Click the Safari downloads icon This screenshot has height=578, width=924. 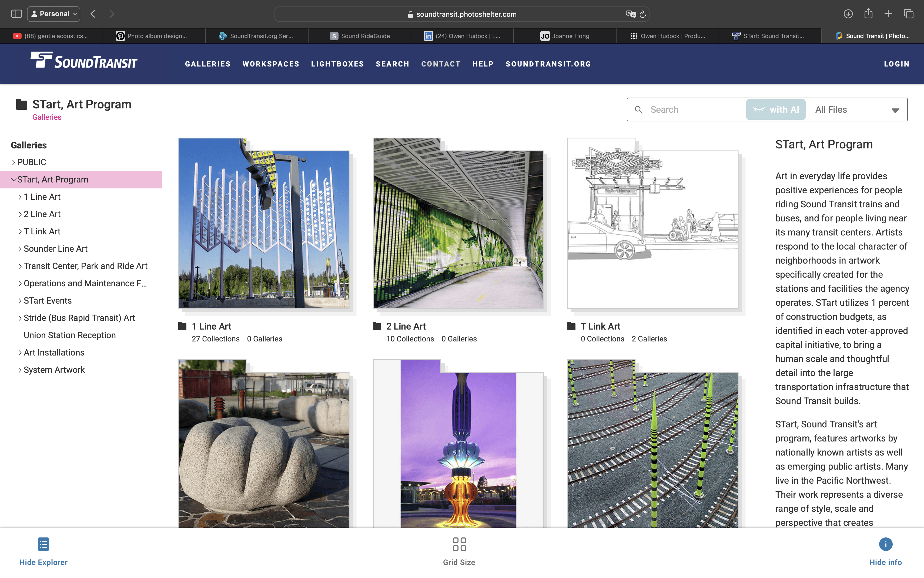click(848, 14)
